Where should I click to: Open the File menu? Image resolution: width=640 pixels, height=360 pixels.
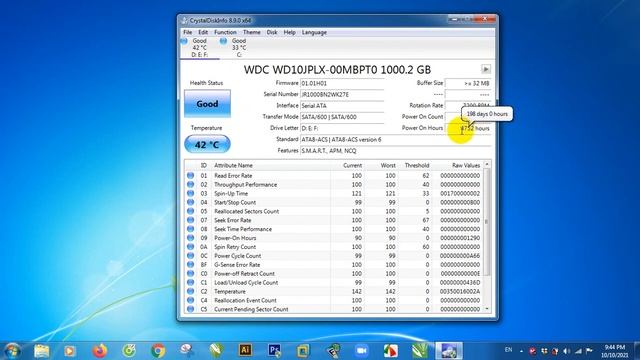click(x=187, y=32)
